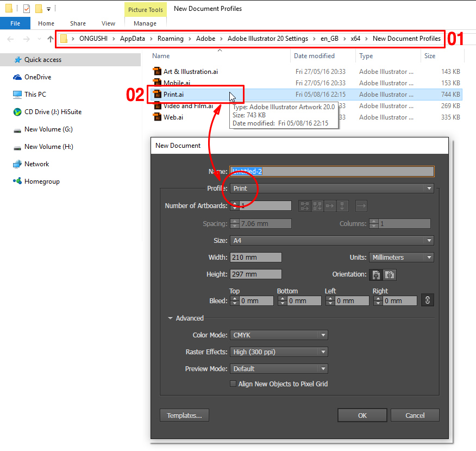Click the Number of Artboards stepper arrows
This screenshot has width=476, height=451.
point(235,206)
